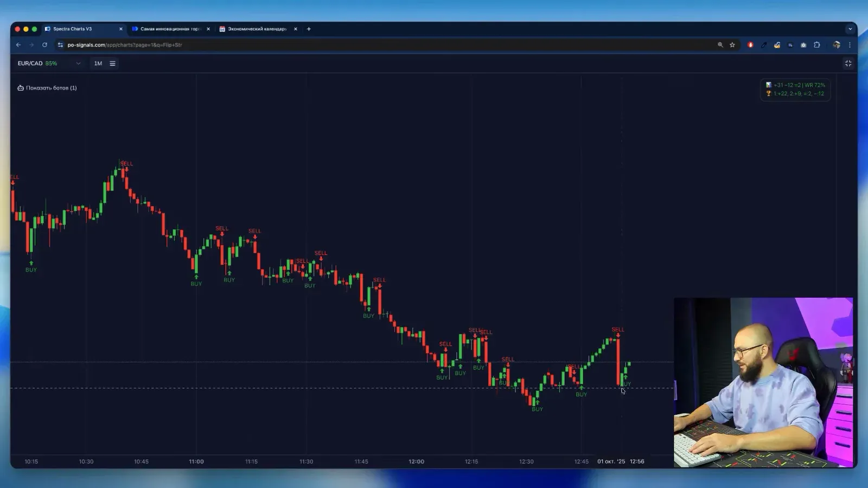Screen dimensions: 868x488
Task: Click the 12:00 time axis label
Action: pos(417,462)
